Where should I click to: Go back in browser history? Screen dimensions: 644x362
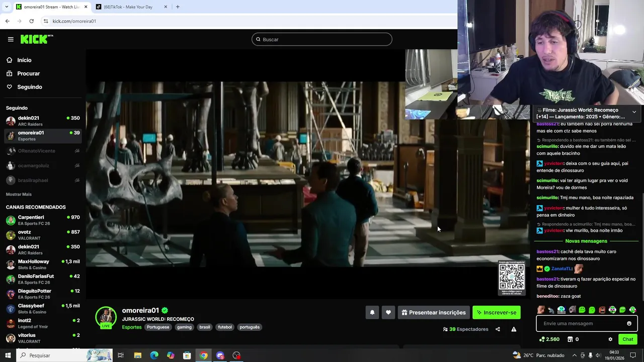7,21
